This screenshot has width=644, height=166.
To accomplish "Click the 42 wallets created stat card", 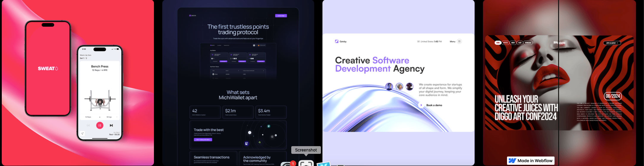I will click(x=205, y=112).
